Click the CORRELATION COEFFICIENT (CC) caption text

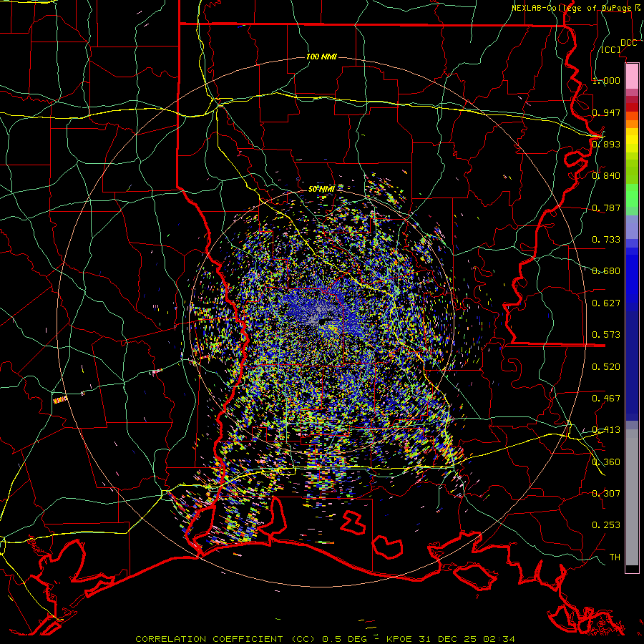click(225, 639)
